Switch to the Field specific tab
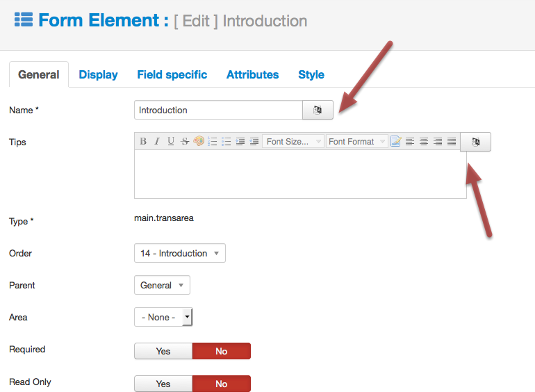This screenshot has width=535, height=392. [172, 74]
